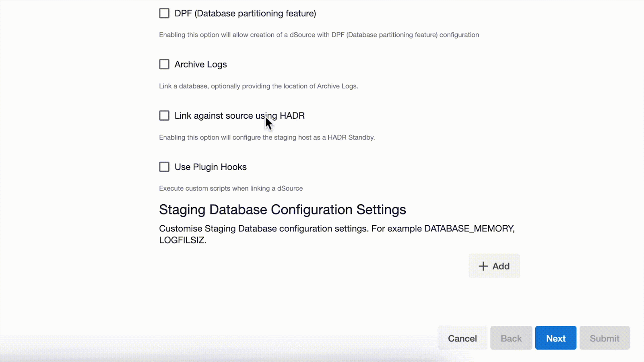Click the HADR Standby description text

267,138
